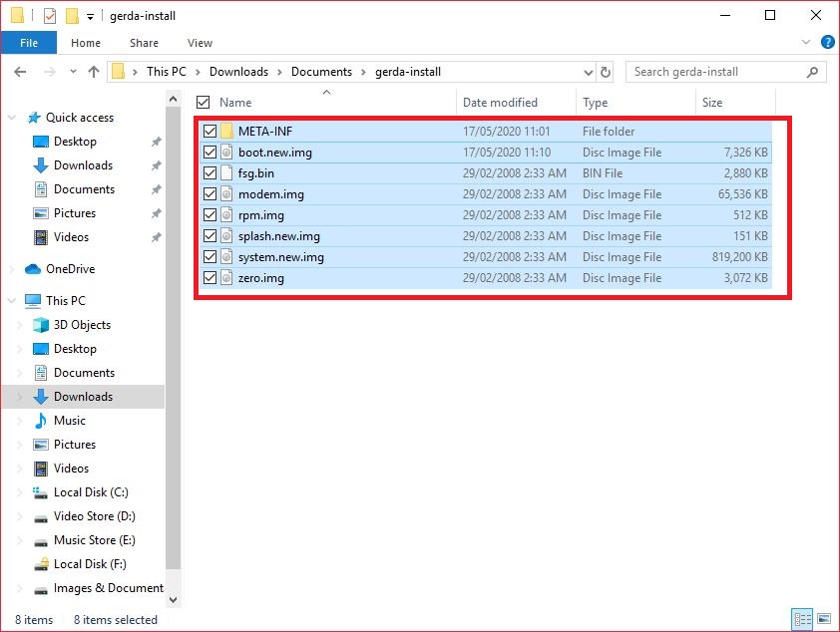
Task: Click the Music Store (E:) drive icon
Action: (41, 542)
